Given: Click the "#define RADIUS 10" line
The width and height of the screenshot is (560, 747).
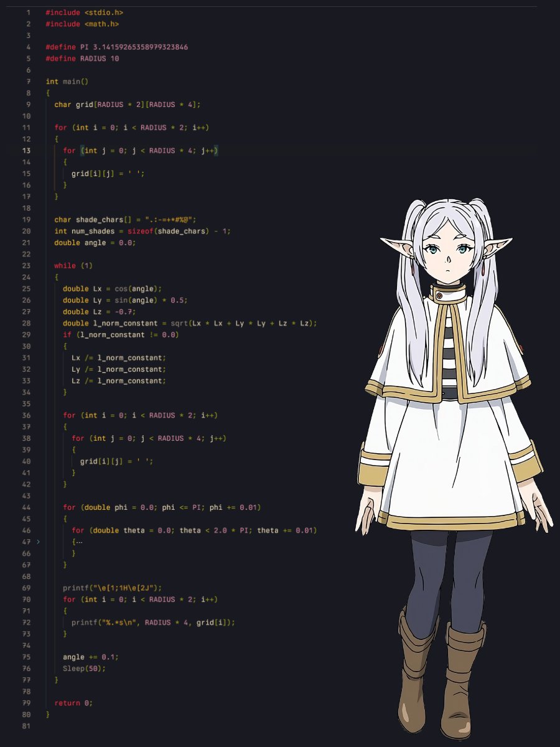Looking at the screenshot, I should 82,59.
